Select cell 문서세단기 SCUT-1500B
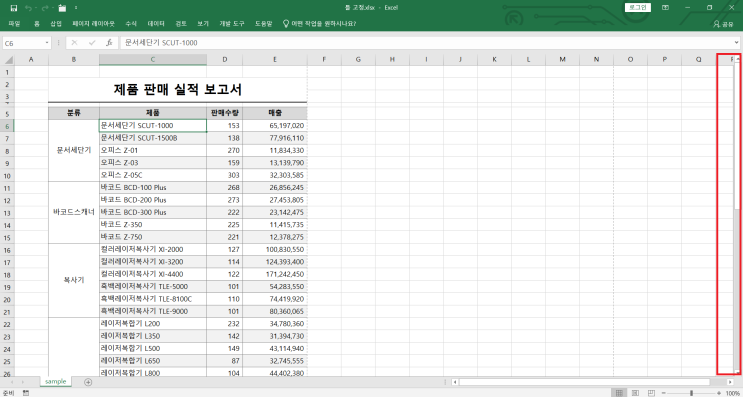This screenshot has height=397, width=743. click(x=153, y=138)
